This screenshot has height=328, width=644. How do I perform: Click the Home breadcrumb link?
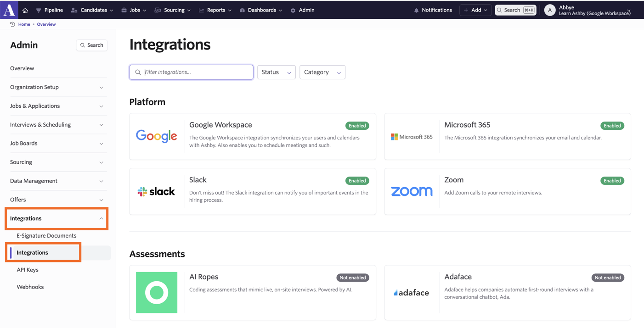[24, 24]
